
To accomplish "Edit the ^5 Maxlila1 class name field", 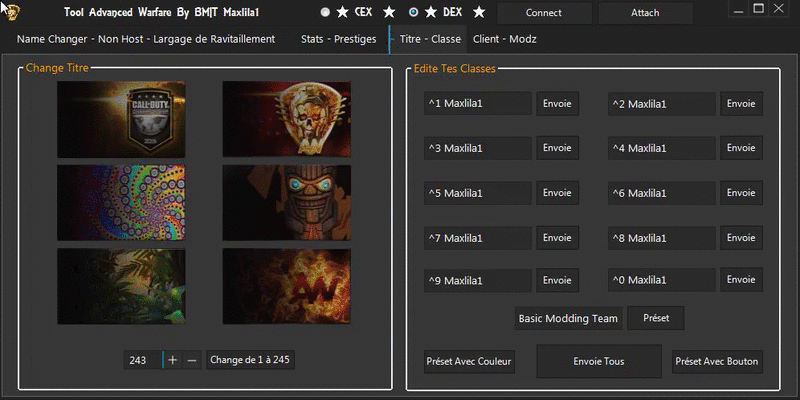I will pos(478,193).
